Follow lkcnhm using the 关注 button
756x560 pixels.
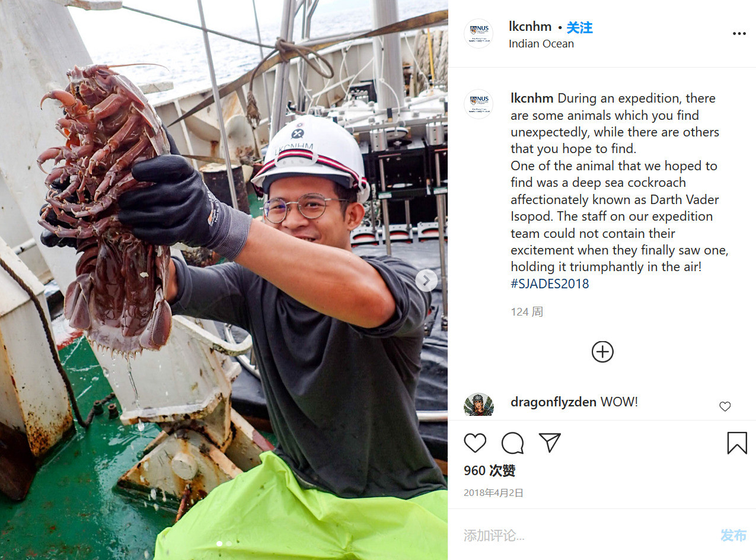click(579, 27)
